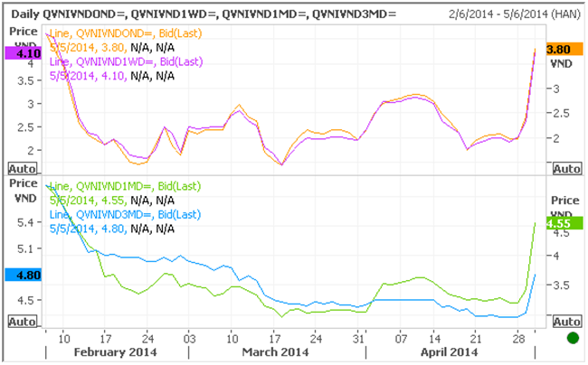Screen dimensions: 588x365
Task: Toggle Auto scale on upper-left axis
Action: tap(22, 168)
